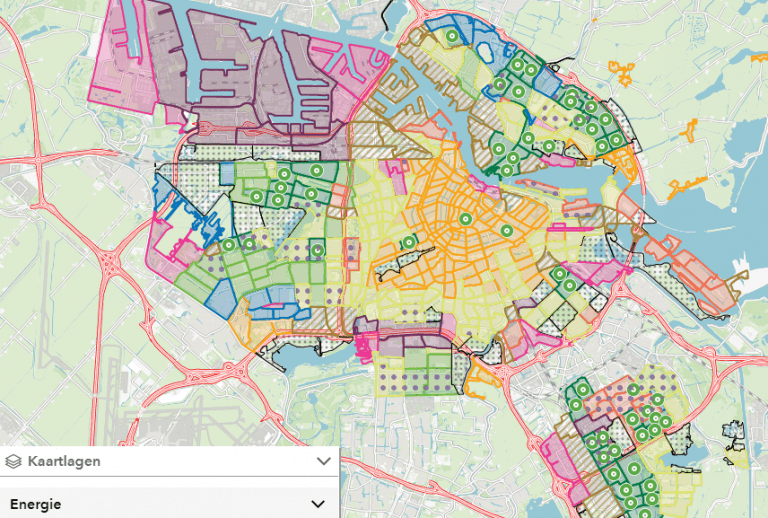
Task: Select green marker inside small dark-green square
Action: point(317,250)
